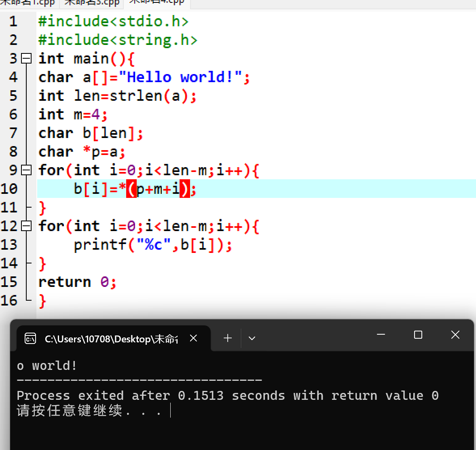Click the printf("%c",b[i]); statement

pyautogui.click(x=153, y=245)
